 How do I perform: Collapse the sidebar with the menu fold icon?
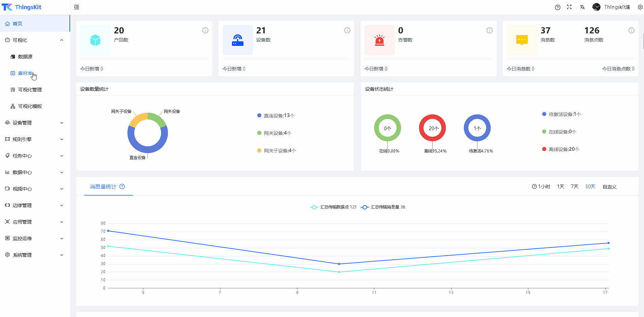click(77, 7)
